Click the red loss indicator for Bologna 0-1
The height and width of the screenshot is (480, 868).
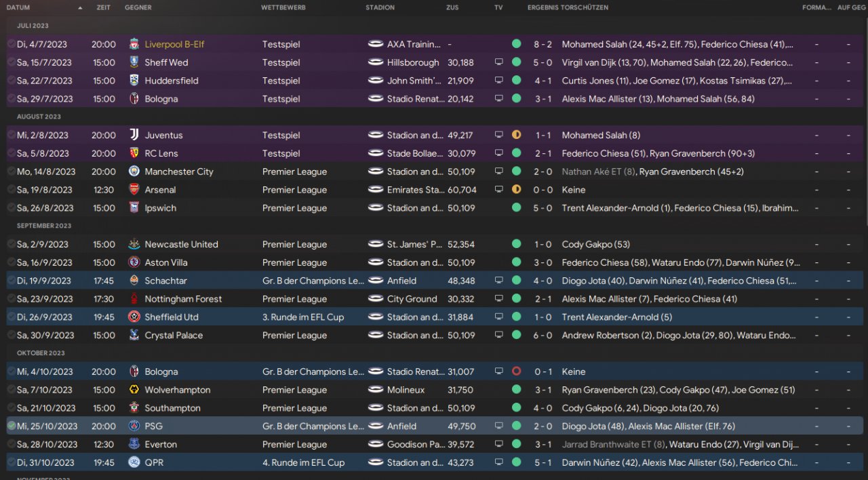tap(516, 372)
